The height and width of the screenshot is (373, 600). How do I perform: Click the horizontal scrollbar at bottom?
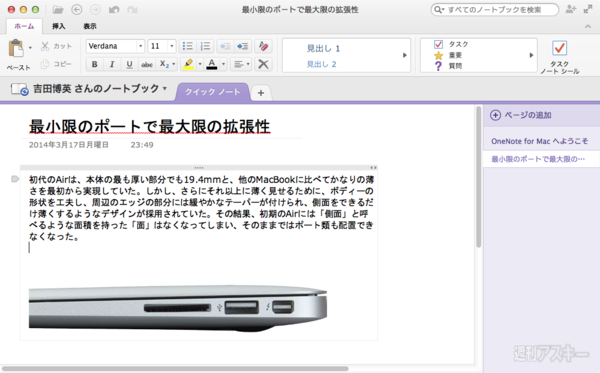pos(175,369)
